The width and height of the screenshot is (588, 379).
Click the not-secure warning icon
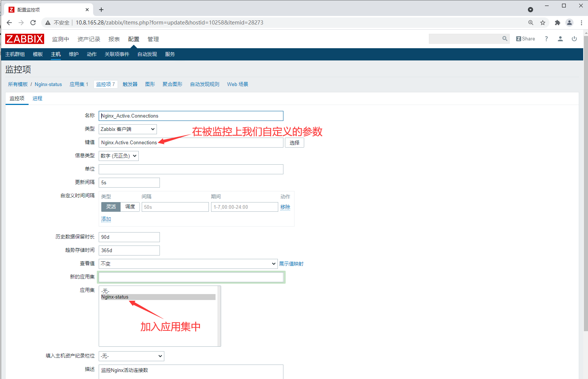point(48,23)
